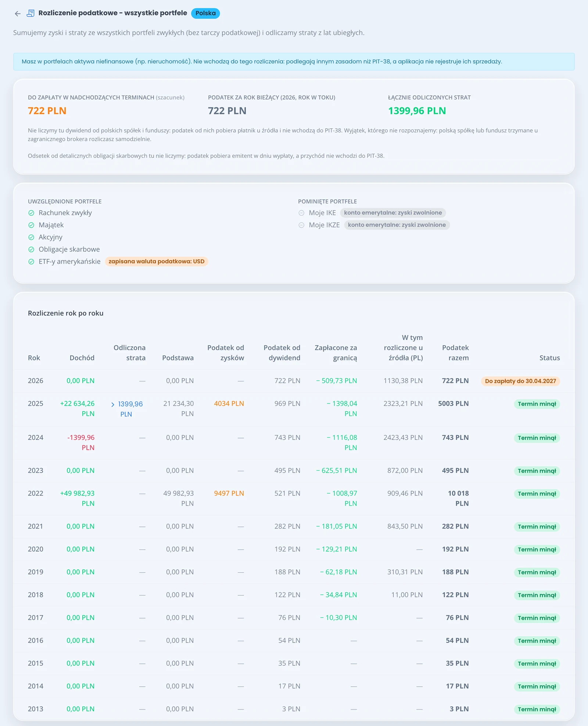This screenshot has width=588, height=726.
Task: Click the check icon beside Akcyjny
Action: pos(31,237)
